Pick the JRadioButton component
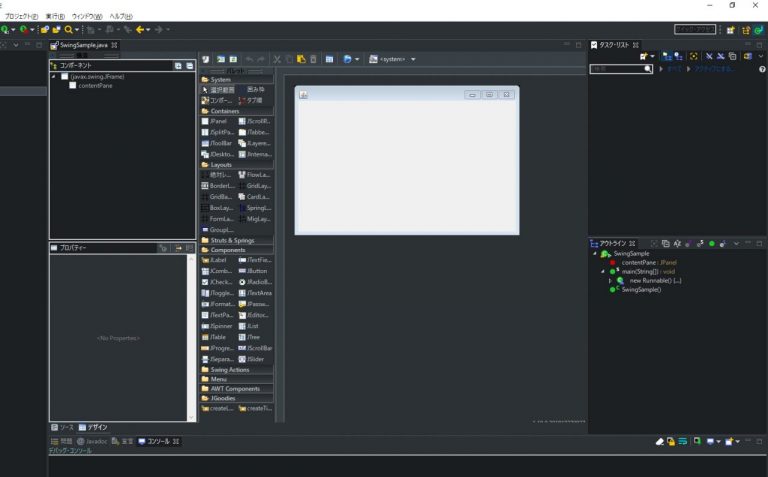The image size is (768, 477). (255, 282)
